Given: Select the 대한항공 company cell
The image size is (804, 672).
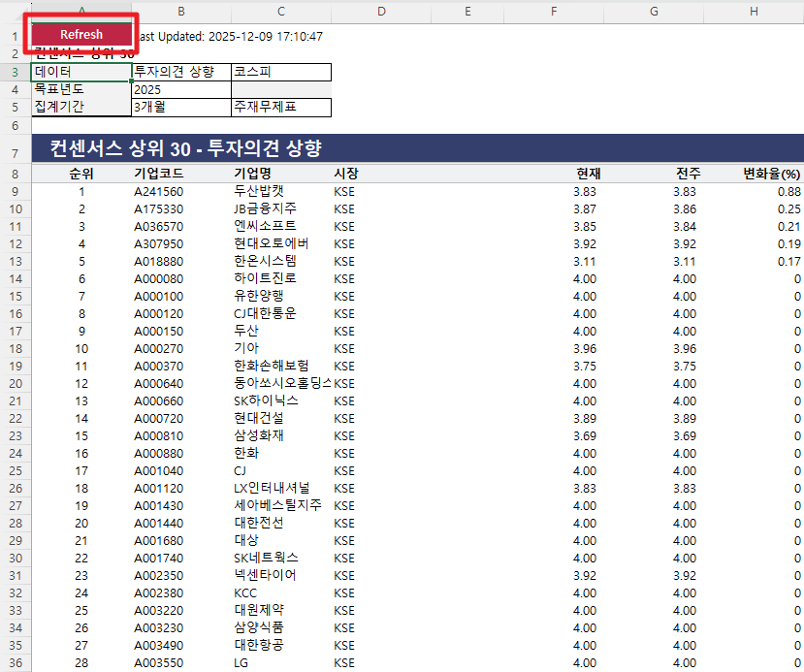Looking at the screenshot, I should tap(259, 645).
